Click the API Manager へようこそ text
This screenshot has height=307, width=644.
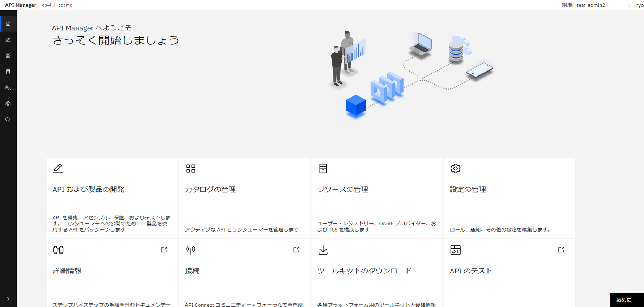(x=91, y=28)
